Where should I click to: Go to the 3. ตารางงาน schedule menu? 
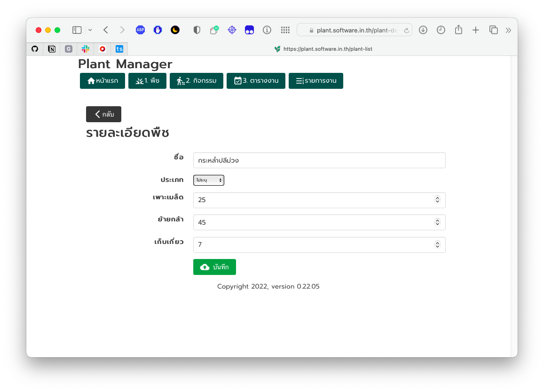256,81
